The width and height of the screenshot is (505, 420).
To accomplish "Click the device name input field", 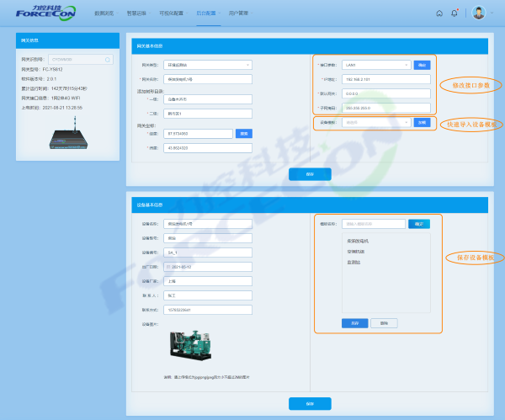I will pyautogui.click(x=208, y=224).
